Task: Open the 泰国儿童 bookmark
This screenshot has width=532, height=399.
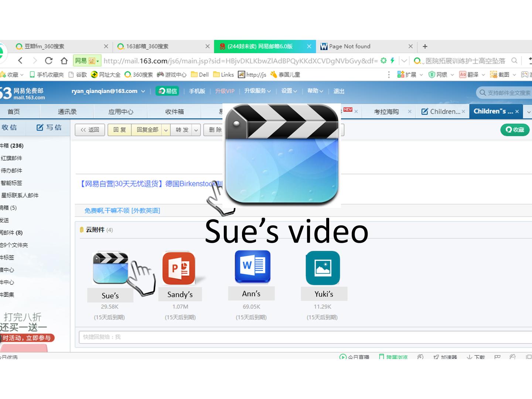Action: [285, 75]
